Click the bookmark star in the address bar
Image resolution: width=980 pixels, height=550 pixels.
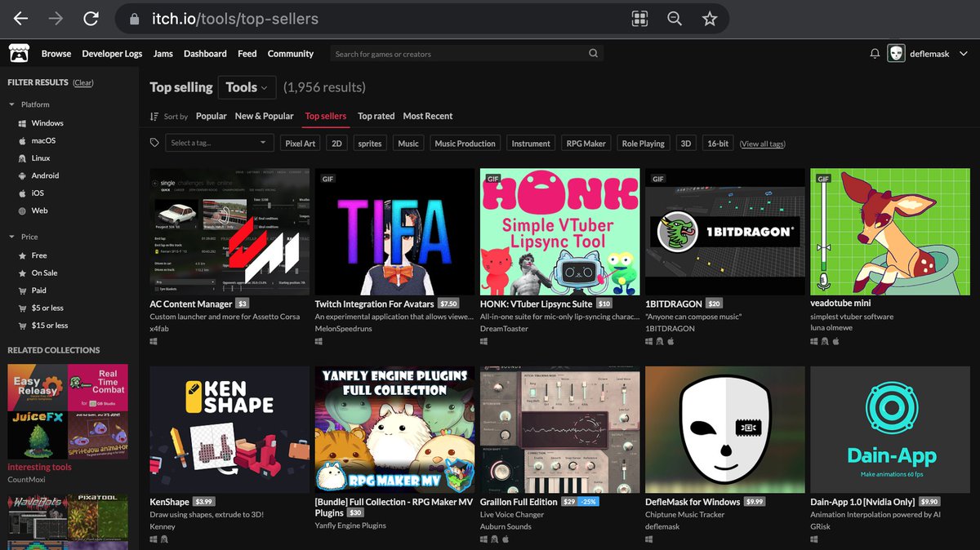point(709,19)
